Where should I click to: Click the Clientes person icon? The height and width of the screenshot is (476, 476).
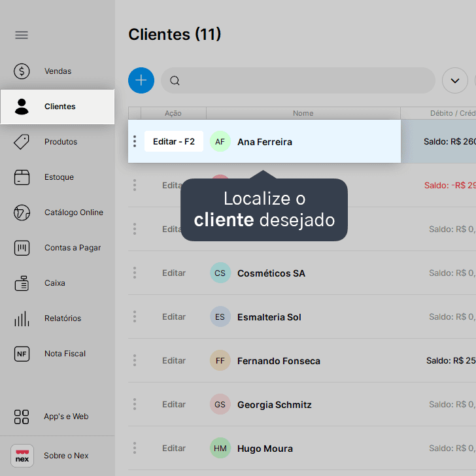[22, 107]
